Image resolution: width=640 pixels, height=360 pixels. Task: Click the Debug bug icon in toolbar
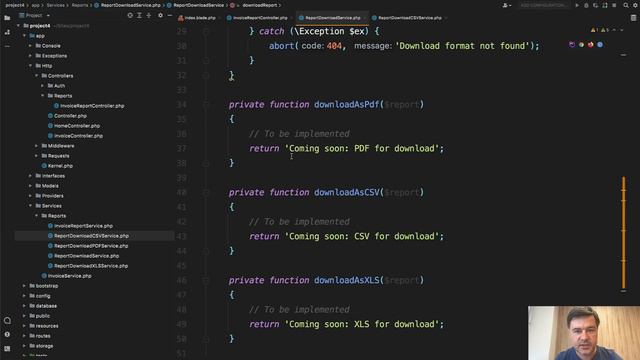click(x=586, y=5)
